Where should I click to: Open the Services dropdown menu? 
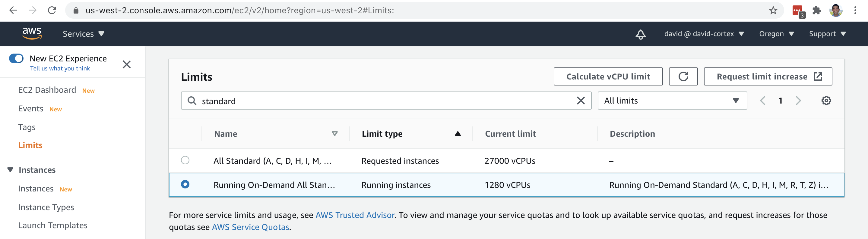pos(83,34)
